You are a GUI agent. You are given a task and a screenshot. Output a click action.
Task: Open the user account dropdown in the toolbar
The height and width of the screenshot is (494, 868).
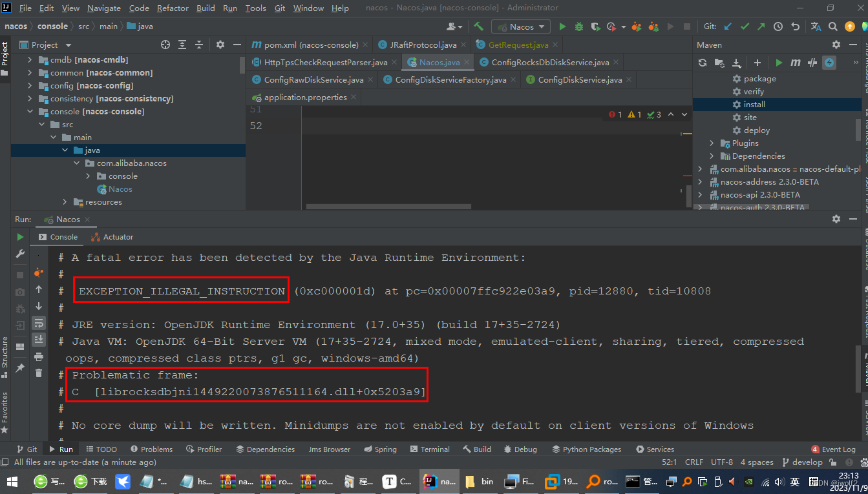point(455,26)
